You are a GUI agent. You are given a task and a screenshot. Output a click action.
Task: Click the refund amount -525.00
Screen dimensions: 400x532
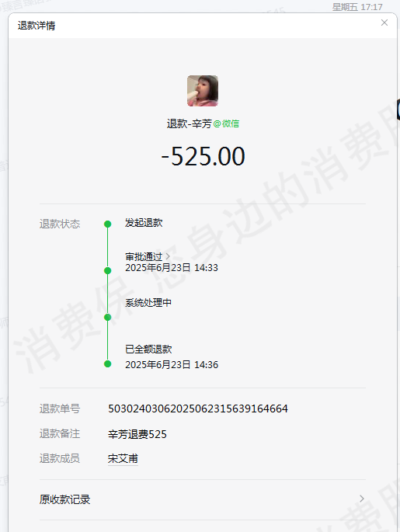203,156
